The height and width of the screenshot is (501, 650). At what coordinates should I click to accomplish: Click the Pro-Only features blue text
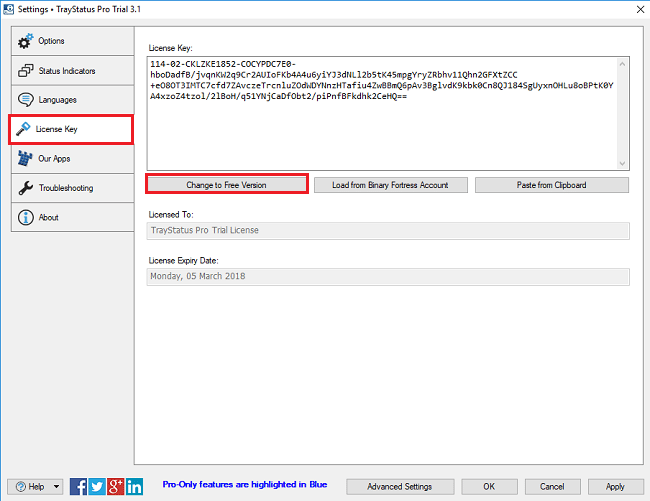[x=245, y=484]
